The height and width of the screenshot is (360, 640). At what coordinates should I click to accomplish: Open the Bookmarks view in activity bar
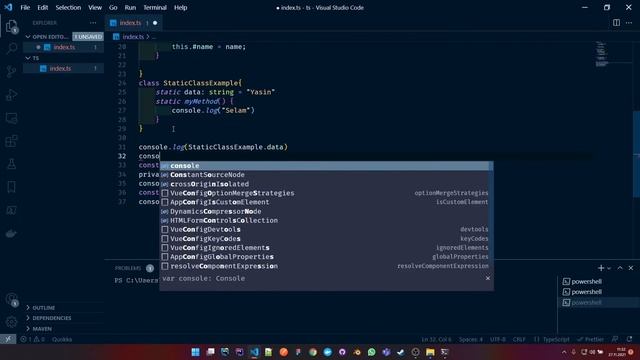[x=11, y=187]
